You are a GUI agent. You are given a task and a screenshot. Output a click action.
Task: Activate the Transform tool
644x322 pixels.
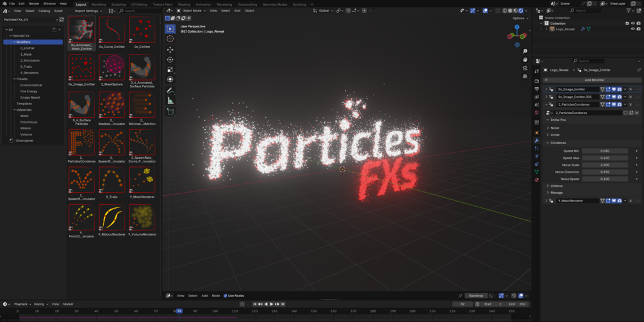pyautogui.click(x=170, y=79)
